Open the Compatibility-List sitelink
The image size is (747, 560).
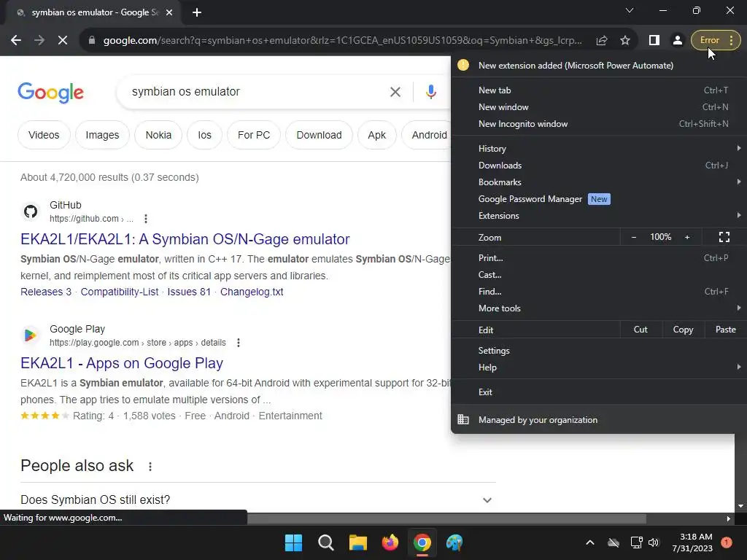pos(120,292)
